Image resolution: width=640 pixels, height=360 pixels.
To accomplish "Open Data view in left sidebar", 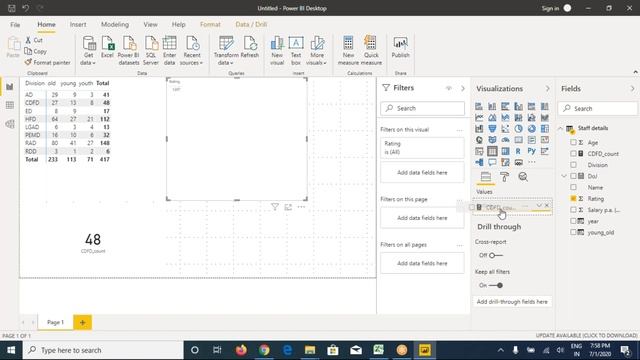I will (x=10, y=105).
